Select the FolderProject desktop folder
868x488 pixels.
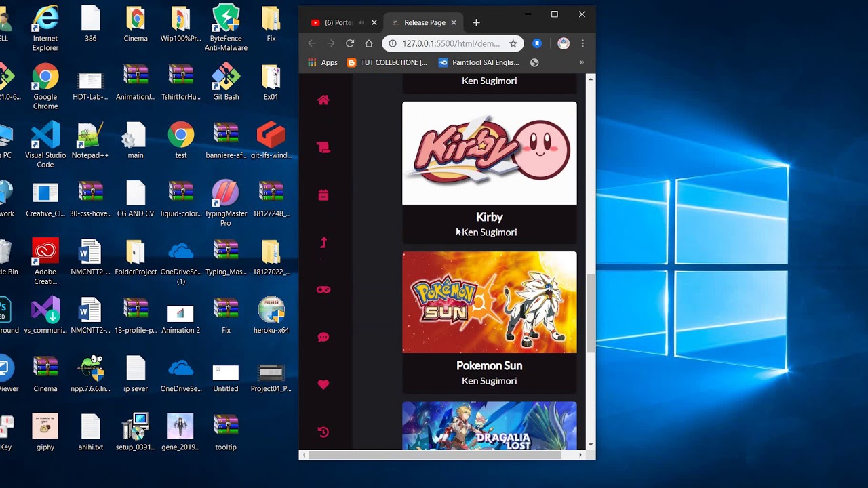[136, 257]
